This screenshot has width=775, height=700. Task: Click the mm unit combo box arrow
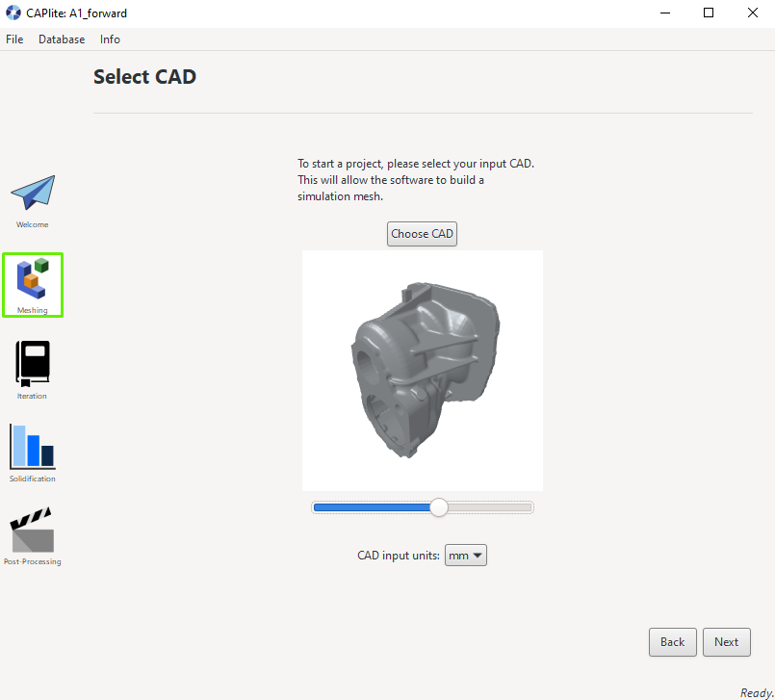(478, 556)
